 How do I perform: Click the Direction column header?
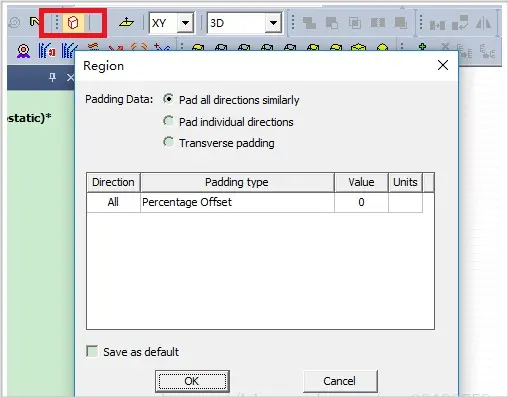click(113, 182)
